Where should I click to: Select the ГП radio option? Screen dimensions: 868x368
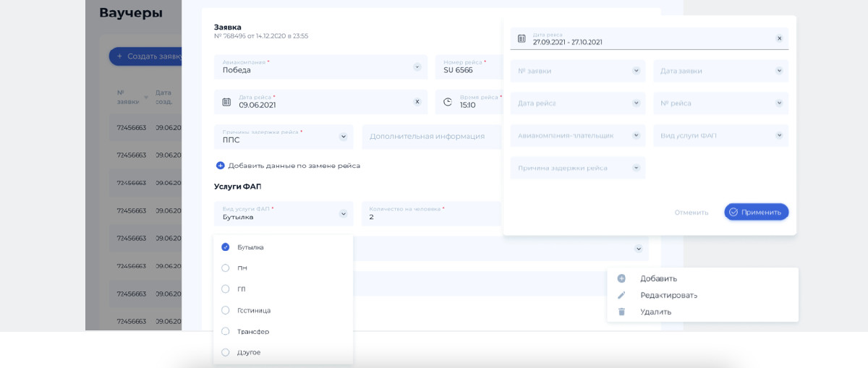(x=226, y=289)
